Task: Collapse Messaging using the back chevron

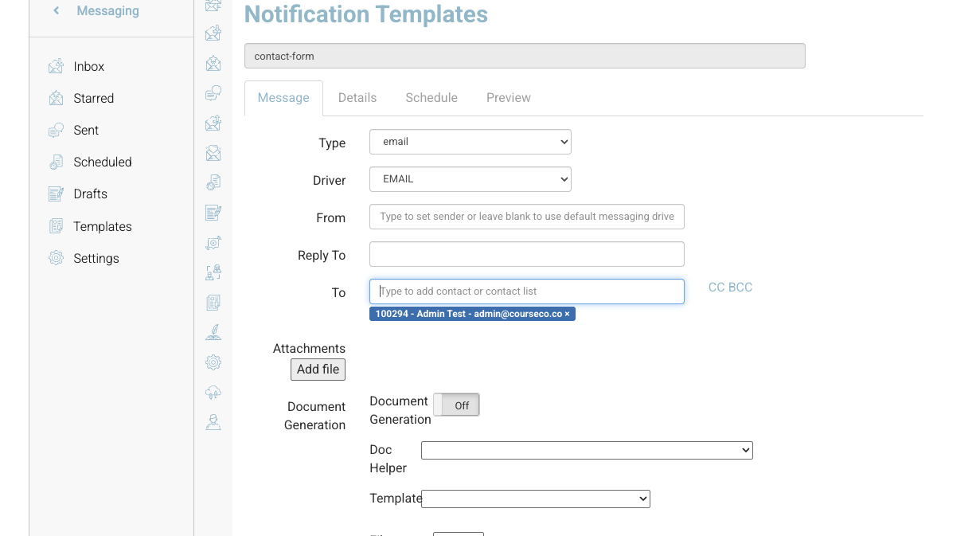Action: point(55,10)
